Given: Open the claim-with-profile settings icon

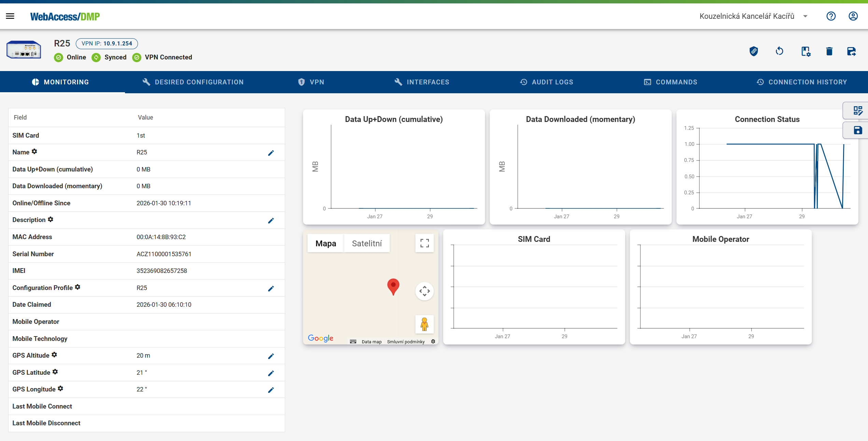Looking at the screenshot, I should pyautogui.click(x=806, y=51).
